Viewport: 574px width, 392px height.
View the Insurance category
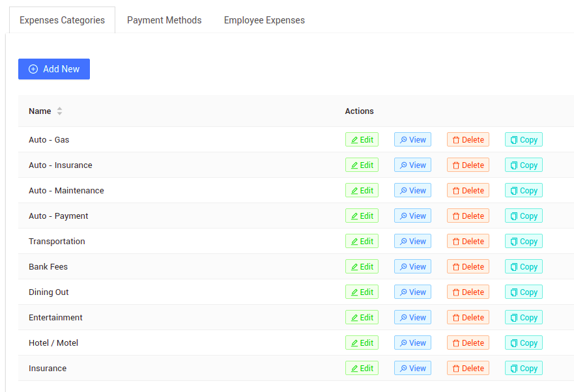pyautogui.click(x=412, y=368)
